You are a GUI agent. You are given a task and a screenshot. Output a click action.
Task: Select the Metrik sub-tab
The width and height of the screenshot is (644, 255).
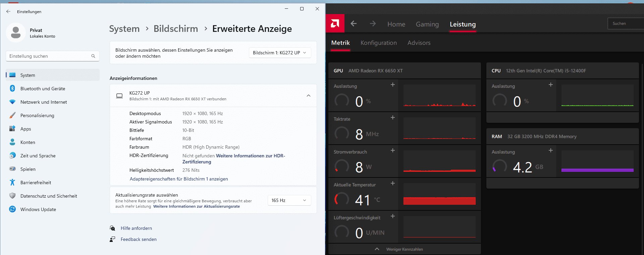point(340,43)
